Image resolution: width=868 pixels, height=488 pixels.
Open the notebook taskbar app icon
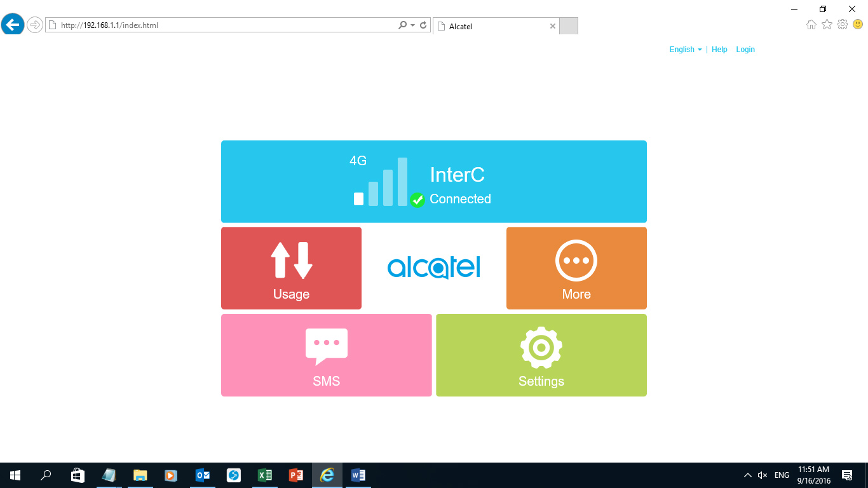[109, 475]
